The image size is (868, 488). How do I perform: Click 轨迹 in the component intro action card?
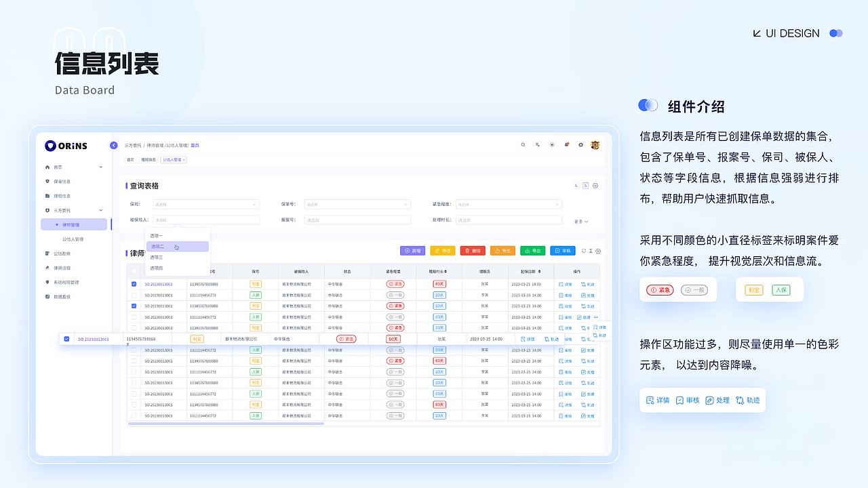pyautogui.click(x=747, y=401)
